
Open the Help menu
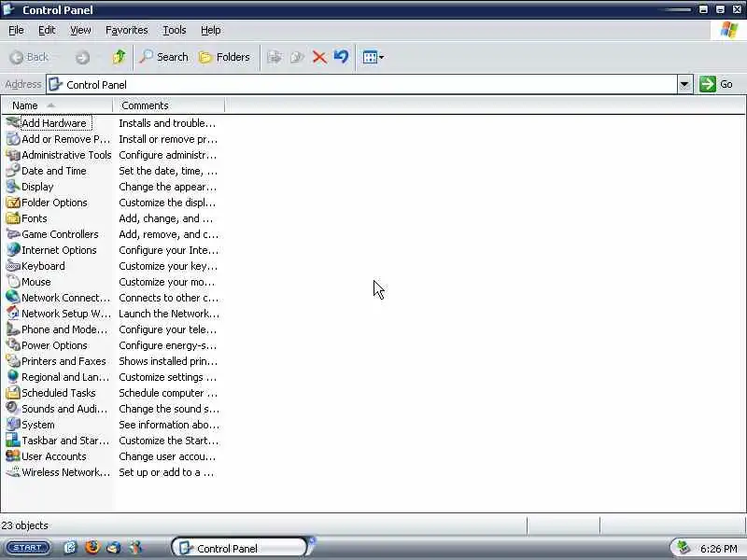(x=211, y=30)
